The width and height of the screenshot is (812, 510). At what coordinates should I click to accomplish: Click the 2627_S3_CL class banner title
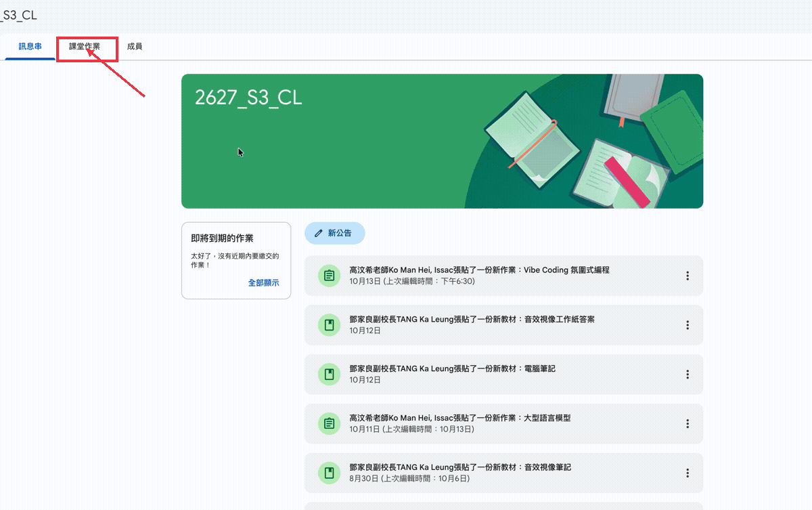tap(248, 98)
